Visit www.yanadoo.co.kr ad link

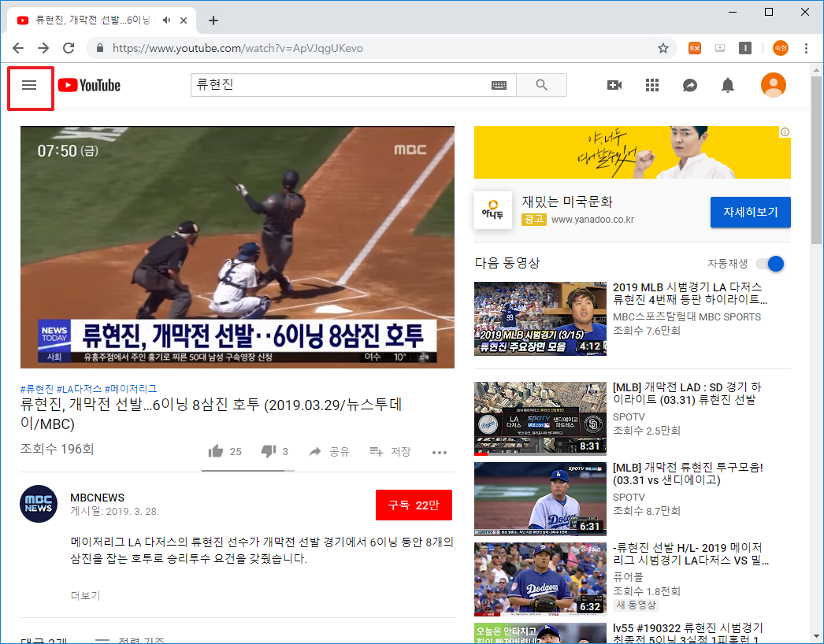pos(592,220)
